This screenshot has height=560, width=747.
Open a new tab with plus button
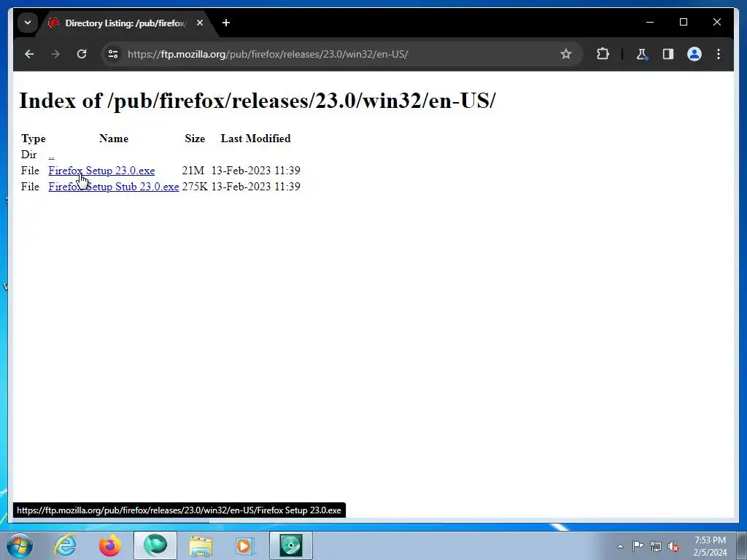click(x=226, y=23)
